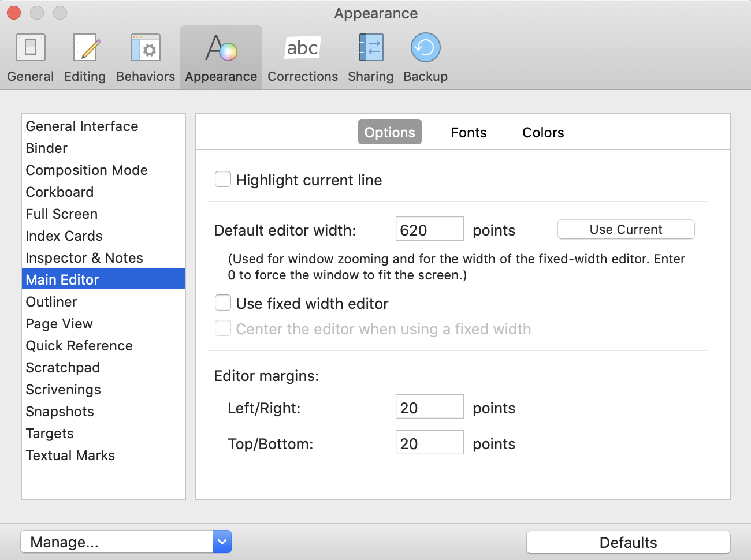
Task: Open the Corrections preferences pane
Action: [303, 58]
